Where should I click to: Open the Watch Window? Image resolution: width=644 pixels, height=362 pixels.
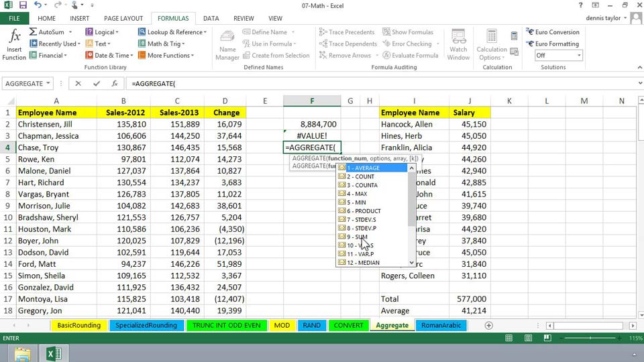(458, 44)
